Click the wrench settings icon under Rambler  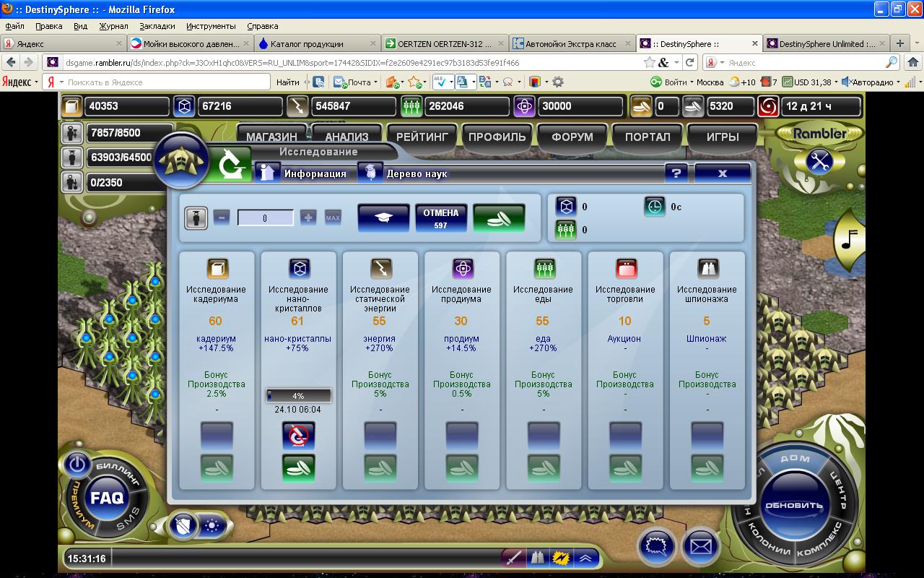point(819,161)
